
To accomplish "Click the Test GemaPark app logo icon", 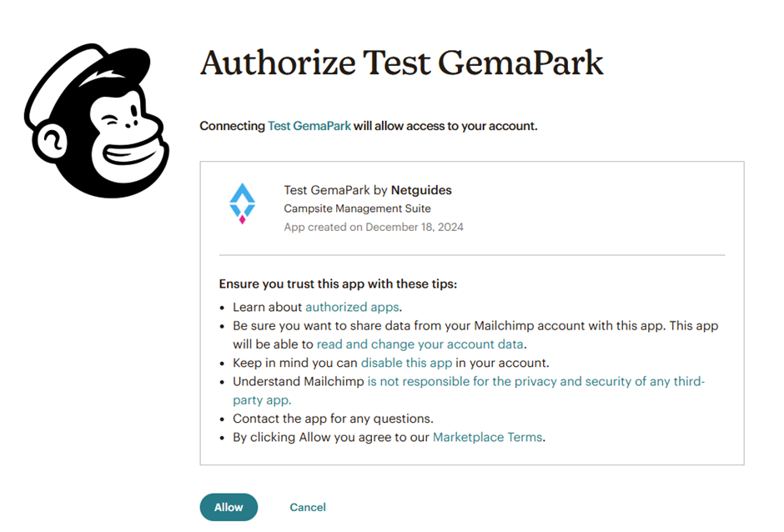I will click(242, 204).
